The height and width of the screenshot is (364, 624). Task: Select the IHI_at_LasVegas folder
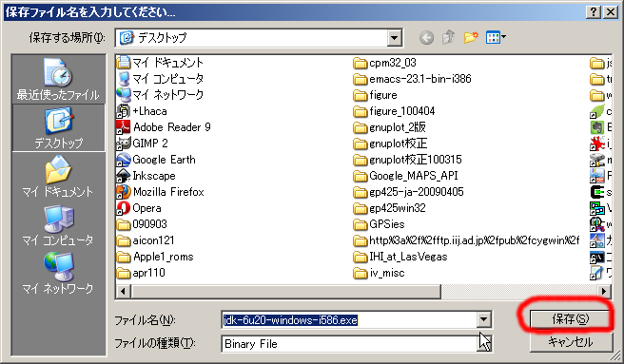point(400,257)
